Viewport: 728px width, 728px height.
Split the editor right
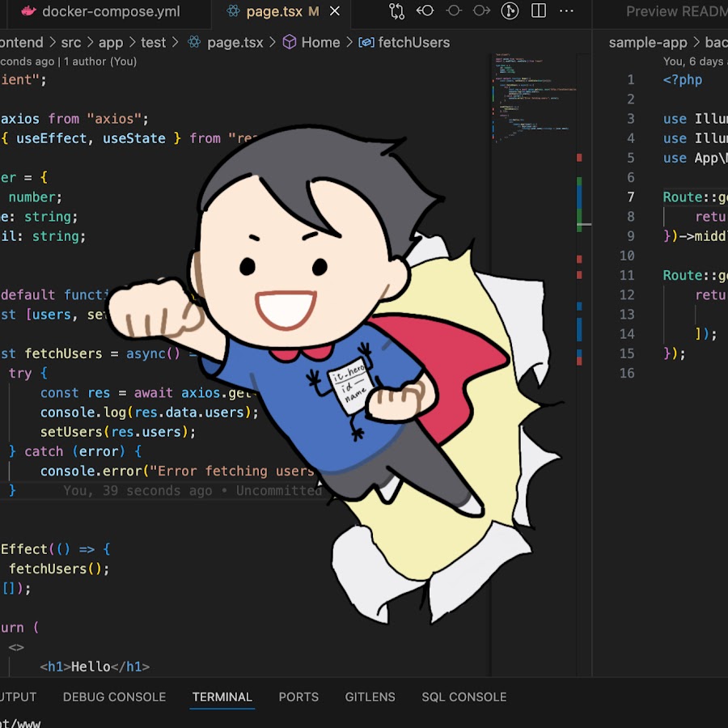[x=538, y=12]
